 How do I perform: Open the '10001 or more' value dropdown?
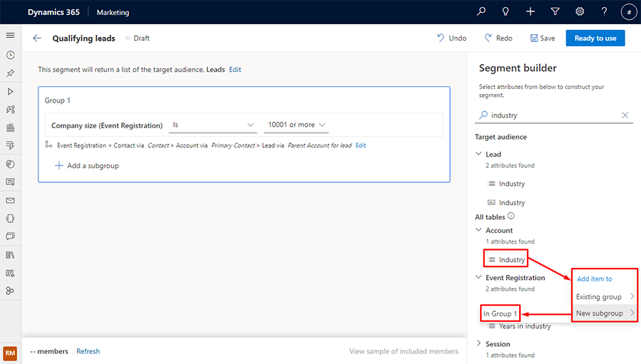(296, 125)
